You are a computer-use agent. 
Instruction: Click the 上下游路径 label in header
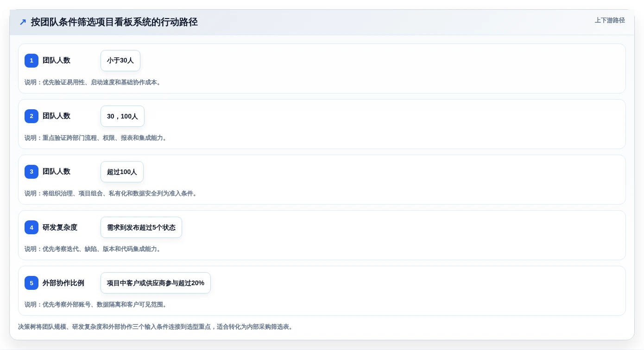(x=610, y=20)
